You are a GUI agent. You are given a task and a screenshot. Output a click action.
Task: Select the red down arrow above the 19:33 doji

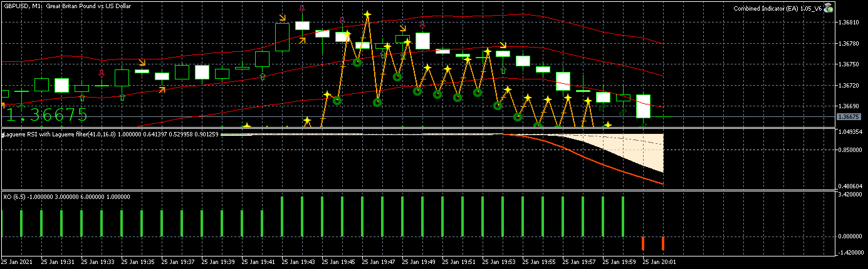(102, 73)
